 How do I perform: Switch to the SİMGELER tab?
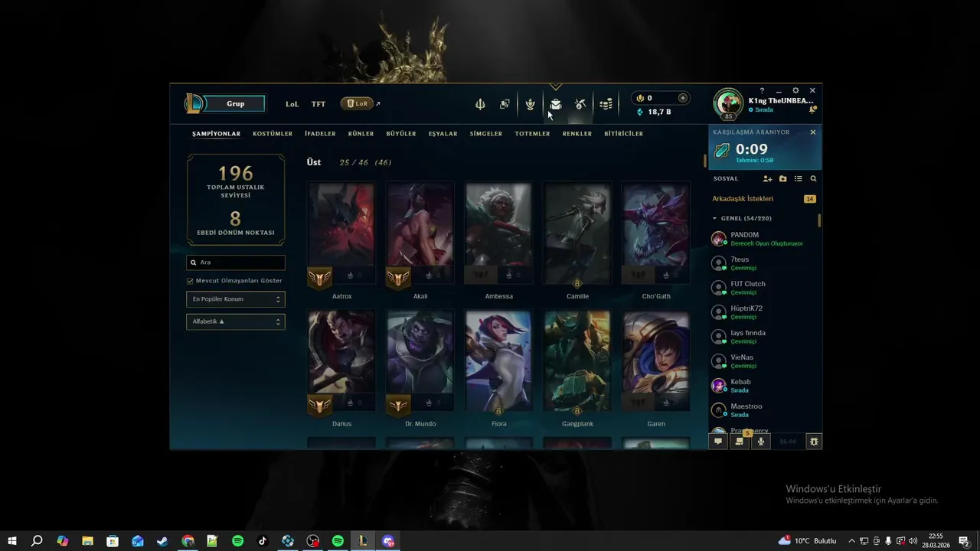pyautogui.click(x=486, y=134)
